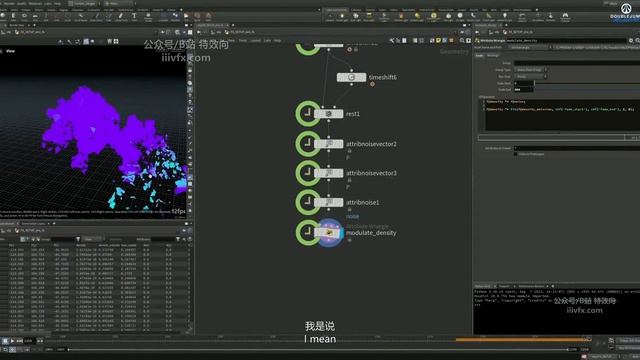The width and height of the screenshot is (640, 360).
Task: Switch to the Bindings tab
Action: 493,56
